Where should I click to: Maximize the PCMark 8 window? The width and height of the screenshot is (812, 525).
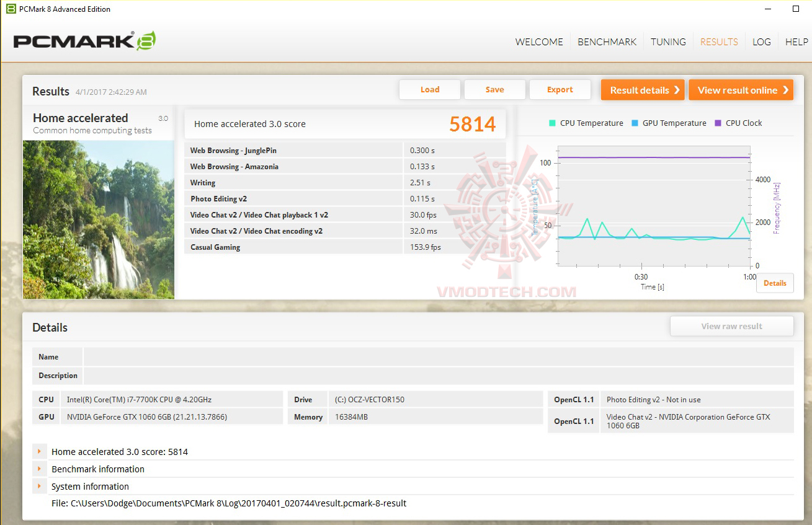click(x=796, y=9)
